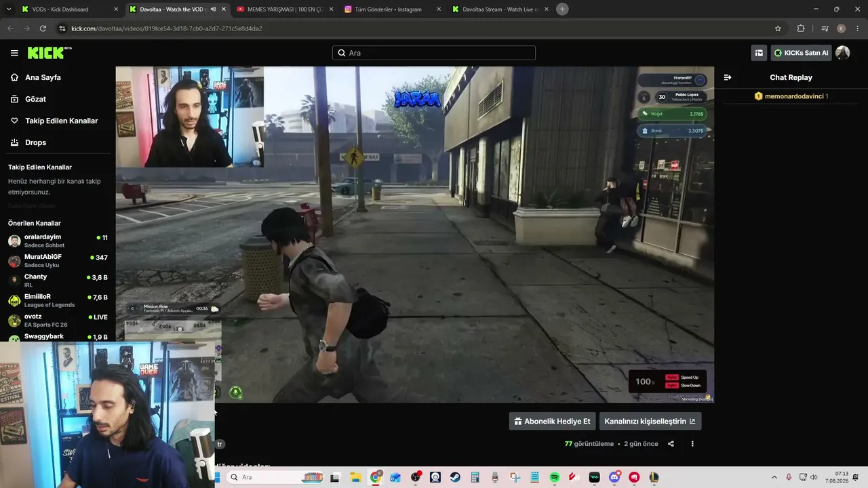The height and width of the screenshot is (488, 868).
Task: Open Calculator from the taskbar
Action: coord(475,478)
